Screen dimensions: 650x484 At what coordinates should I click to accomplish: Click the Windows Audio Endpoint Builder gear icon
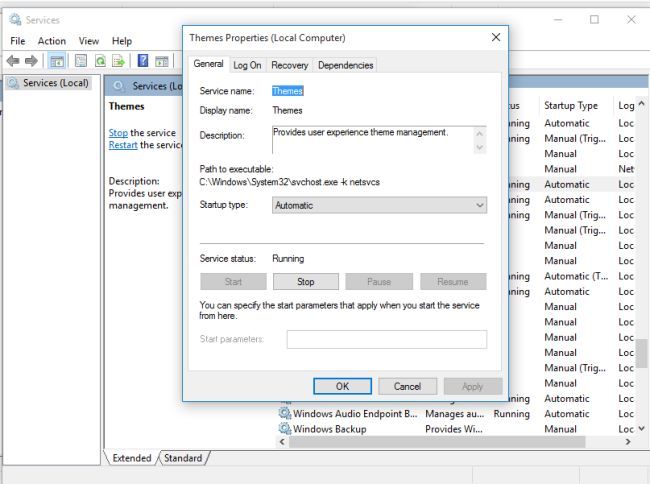click(285, 413)
